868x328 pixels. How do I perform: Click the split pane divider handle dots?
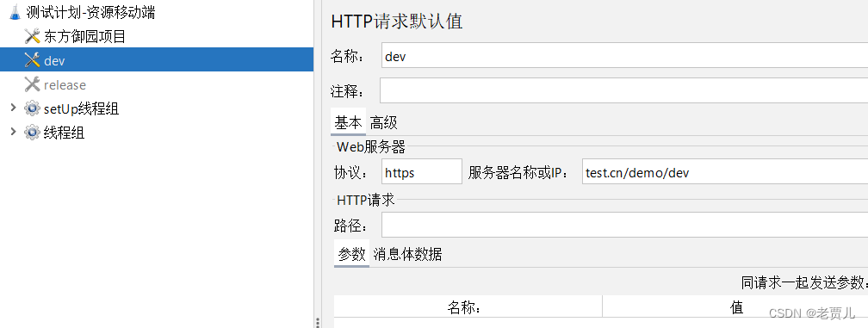click(x=317, y=322)
